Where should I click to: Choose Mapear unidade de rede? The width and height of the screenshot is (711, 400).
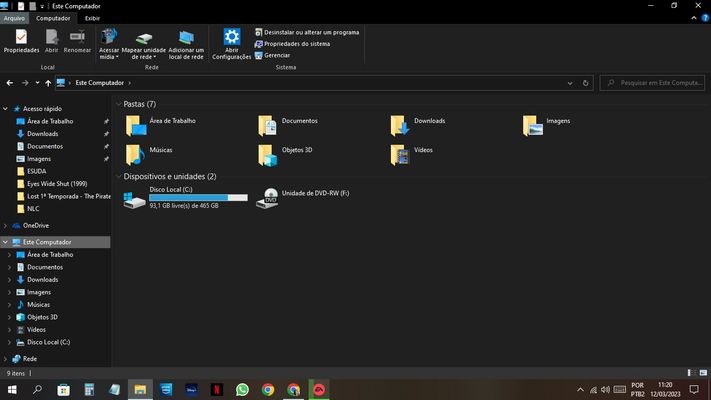coord(144,44)
